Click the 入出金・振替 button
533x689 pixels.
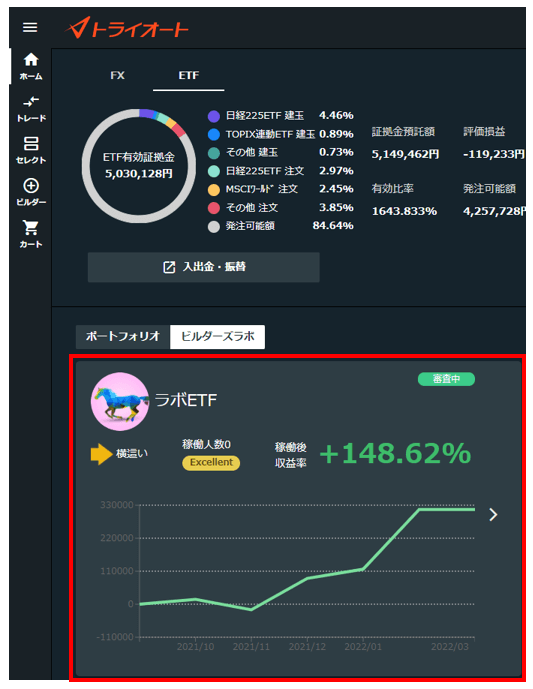pos(203,267)
